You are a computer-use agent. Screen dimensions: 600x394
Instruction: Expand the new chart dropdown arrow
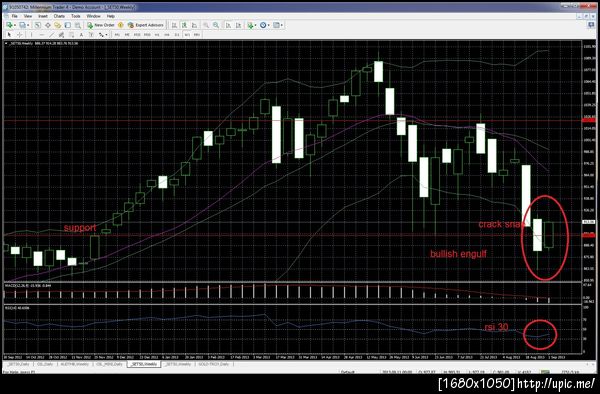click(15, 25)
